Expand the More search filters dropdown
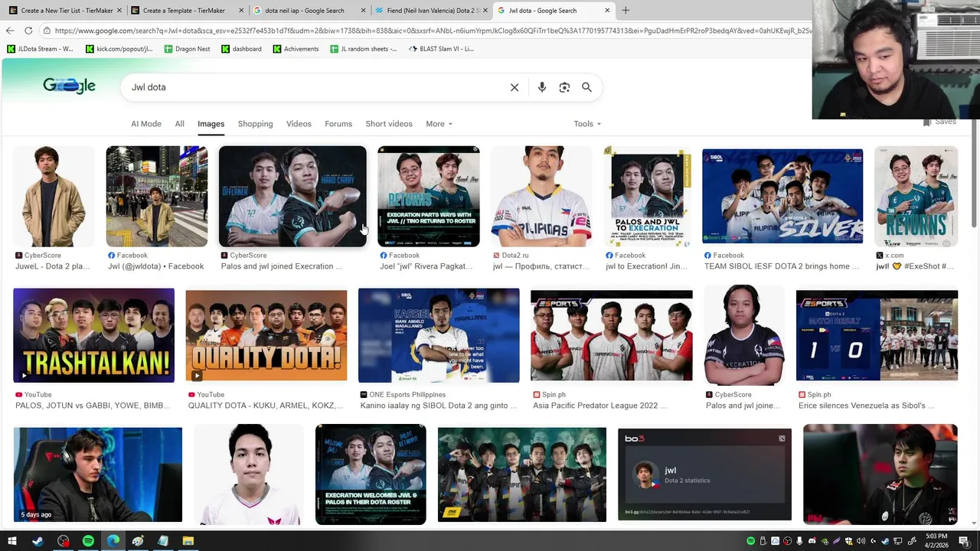This screenshot has height=551, width=980. pyautogui.click(x=439, y=124)
